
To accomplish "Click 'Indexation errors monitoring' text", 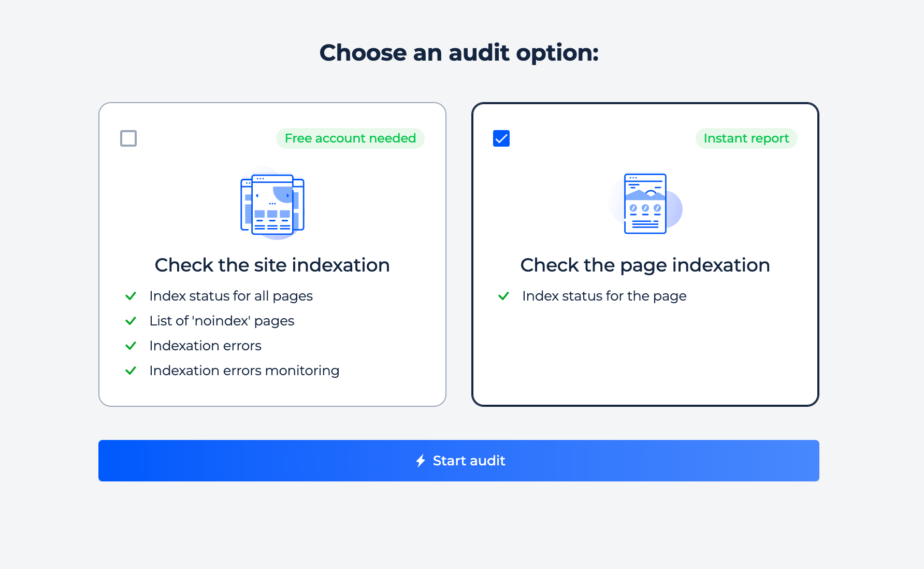I will 244,371.
